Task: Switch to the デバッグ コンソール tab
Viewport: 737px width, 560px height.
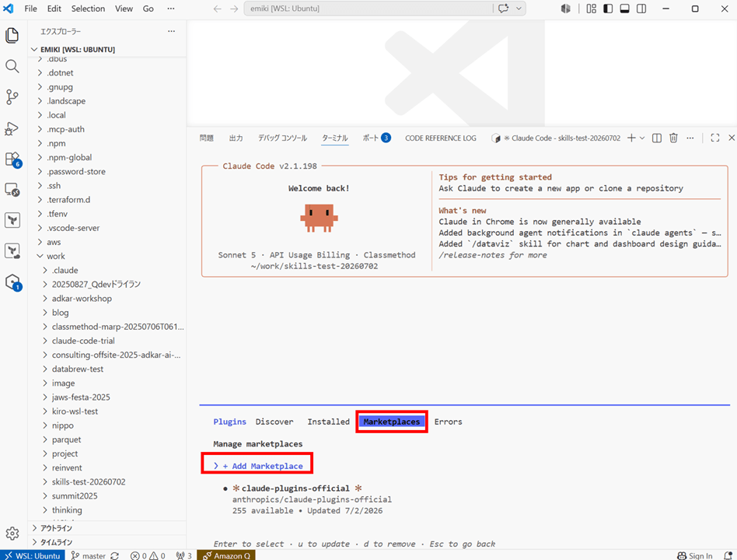Action: point(282,138)
